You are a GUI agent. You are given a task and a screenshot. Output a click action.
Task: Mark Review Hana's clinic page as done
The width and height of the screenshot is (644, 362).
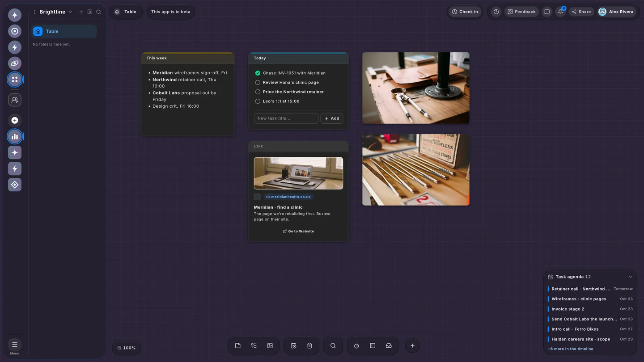(258, 82)
